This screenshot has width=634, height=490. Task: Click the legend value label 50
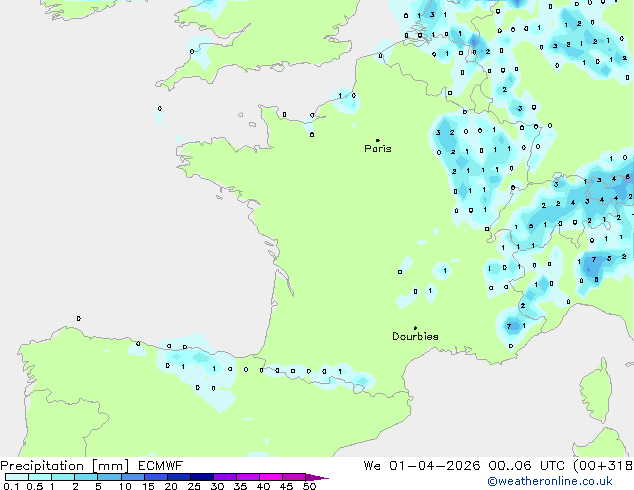click(309, 486)
